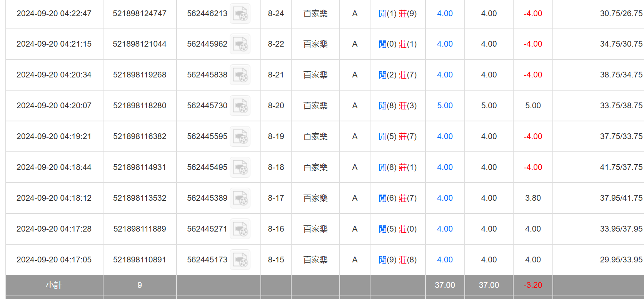Screen dimensions: 644x299
Task: Select order number 521898124747
Action: (x=140, y=13)
